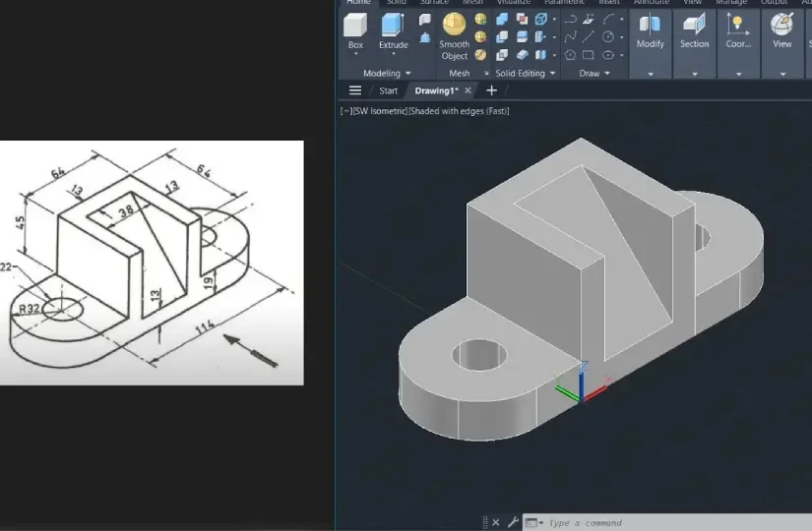This screenshot has width=812, height=531.
Task: Click the Coordinates panel icon
Action: (737, 25)
